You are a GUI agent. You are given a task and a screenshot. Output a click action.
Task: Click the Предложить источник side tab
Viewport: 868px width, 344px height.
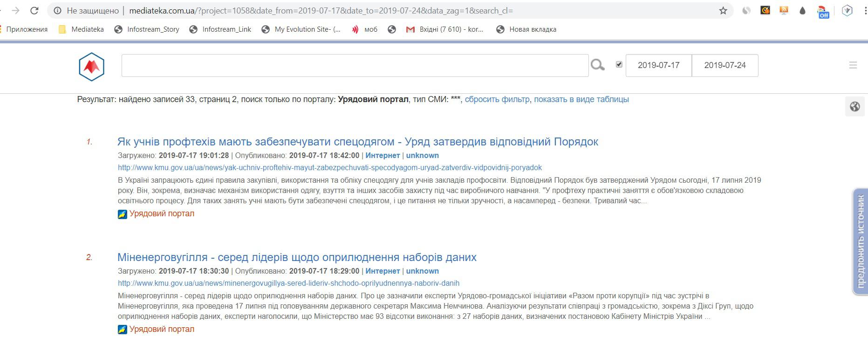pos(860,241)
